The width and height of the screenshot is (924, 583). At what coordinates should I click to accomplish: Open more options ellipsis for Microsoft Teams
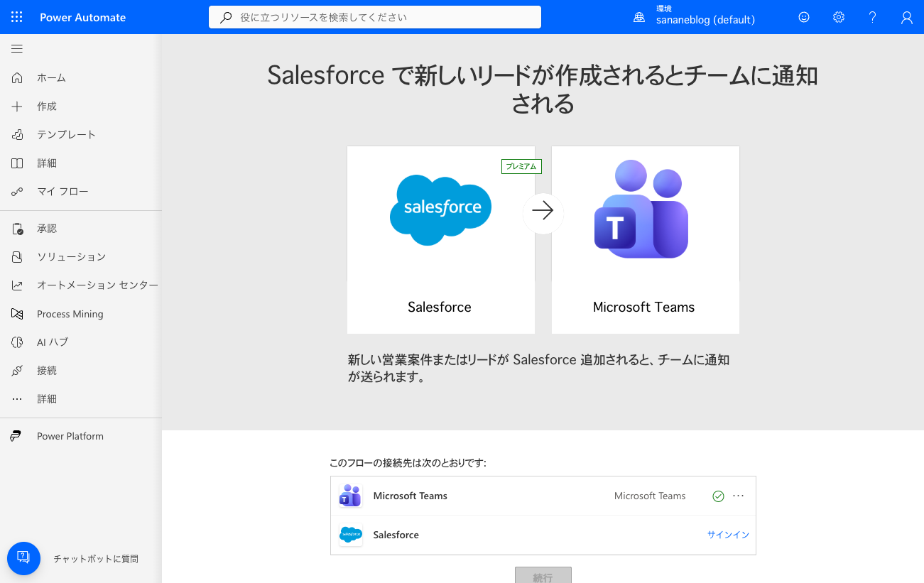tap(739, 496)
